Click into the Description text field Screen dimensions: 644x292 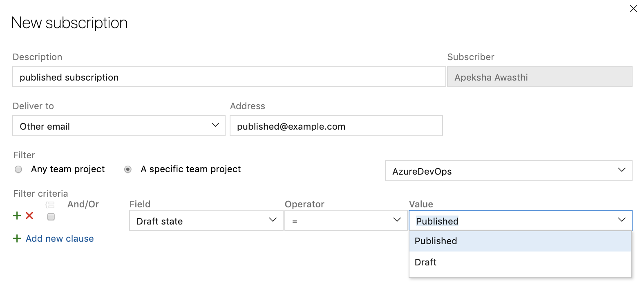point(229,77)
